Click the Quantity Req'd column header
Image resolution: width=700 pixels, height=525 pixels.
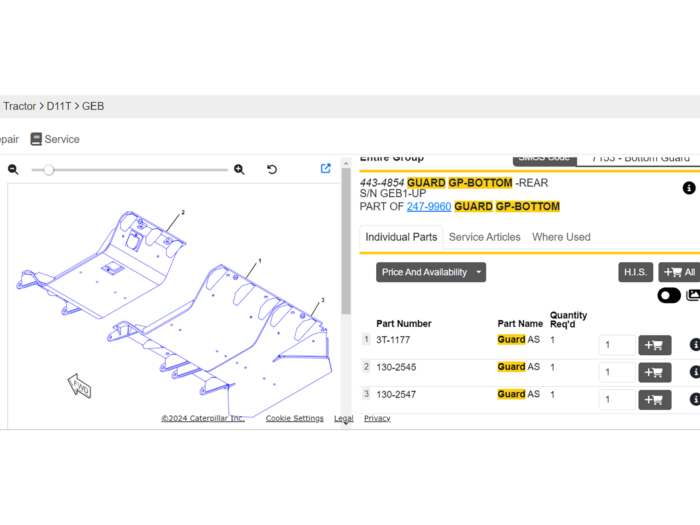click(568, 320)
